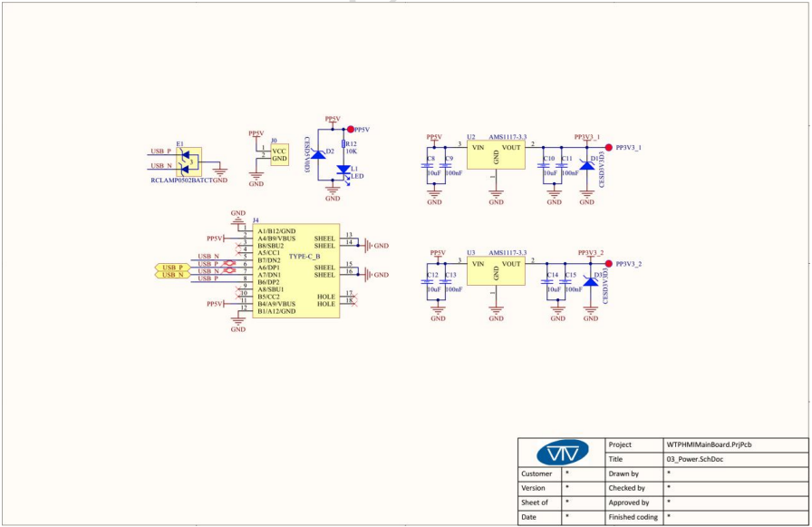Screen dimensions: 812x527
Task: Select the U2 AMS1117-3.3 regulator symbol
Action: pos(495,155)
